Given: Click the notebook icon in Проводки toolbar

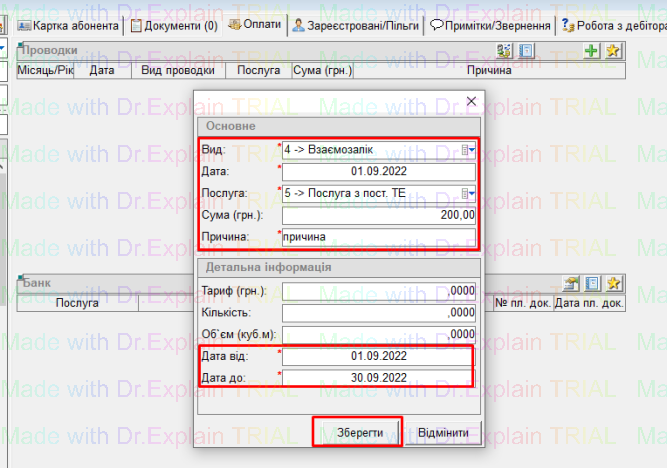Looking at the screenshot, I should (x=529, y=51).
